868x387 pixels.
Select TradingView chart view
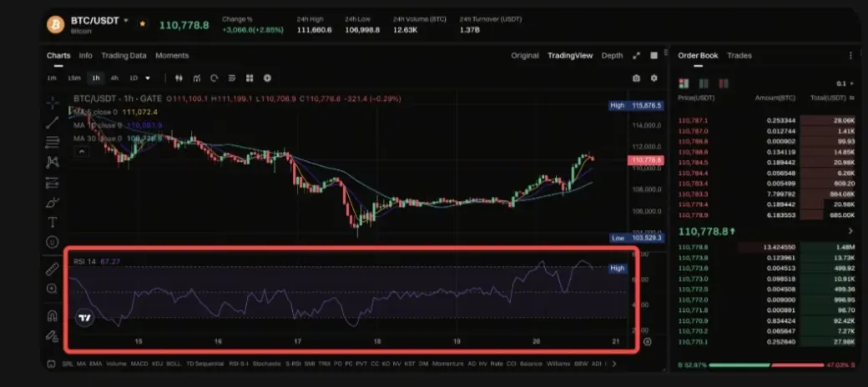click(570, 55)
